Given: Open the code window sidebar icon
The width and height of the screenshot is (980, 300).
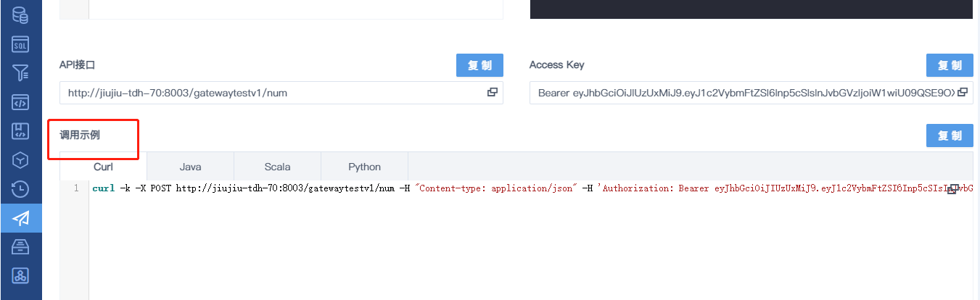Looking at the screenshot, I should 20,102.
